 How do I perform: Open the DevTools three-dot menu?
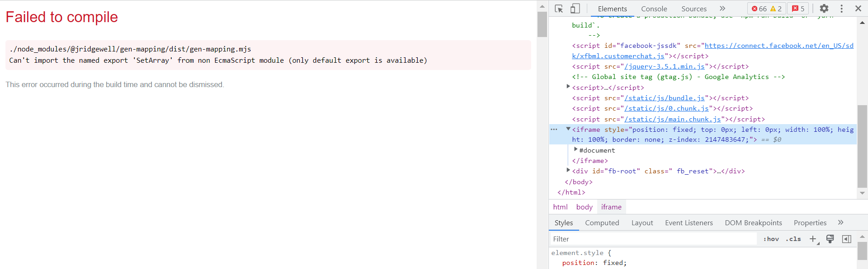click(x=841, y=9)
